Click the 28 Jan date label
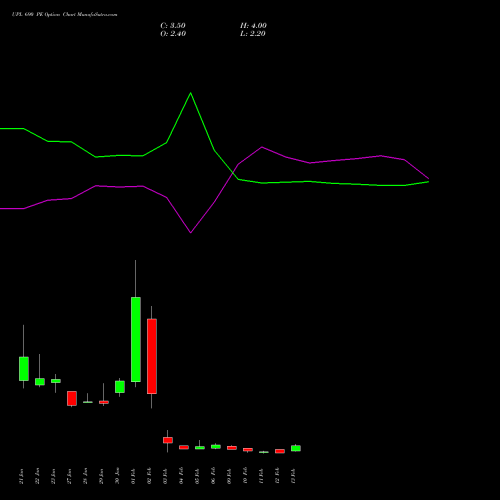 [86, 476]
